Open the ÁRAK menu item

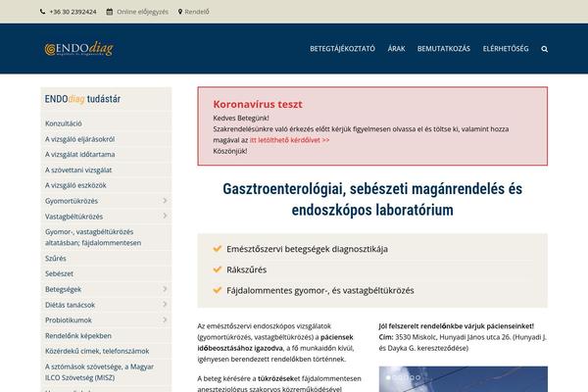click(396, 49)
